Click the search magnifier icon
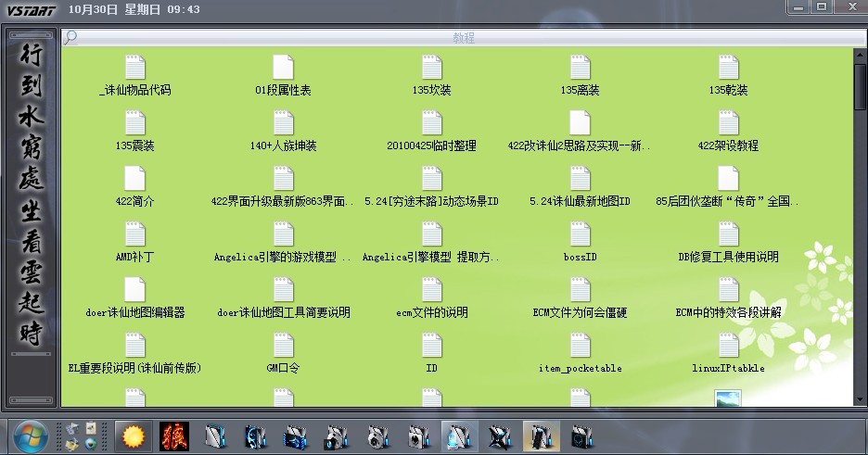The image size is (868, 455). [x=71, y=37]
